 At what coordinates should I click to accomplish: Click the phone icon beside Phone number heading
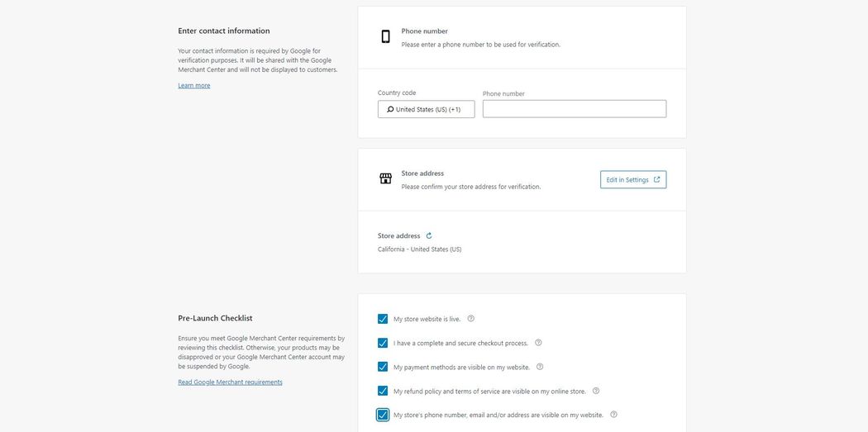[x=385, y=36]
